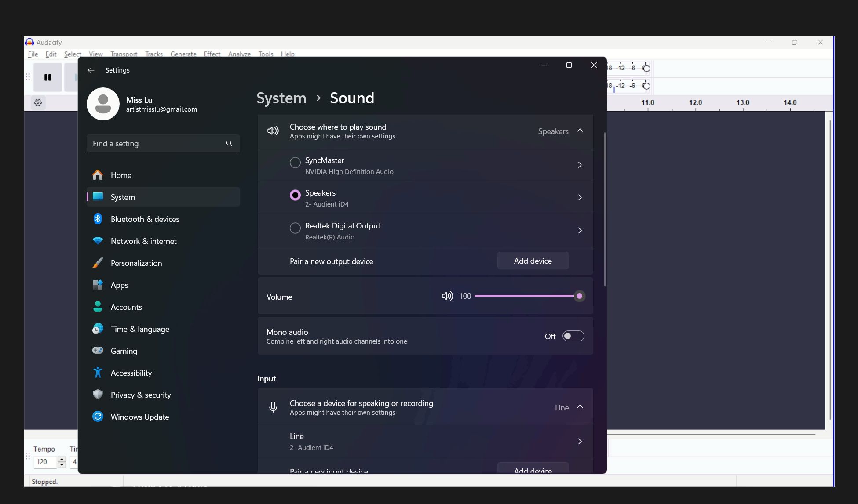The height and width of the screenshot is (504, 858).
Task: Click Add device for new output device
Action: (533, 261)
